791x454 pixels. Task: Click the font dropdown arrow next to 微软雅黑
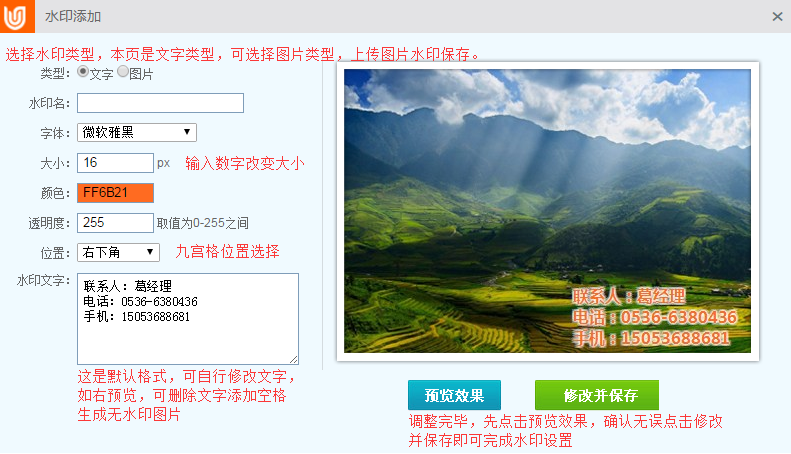[x=187, y=132]
